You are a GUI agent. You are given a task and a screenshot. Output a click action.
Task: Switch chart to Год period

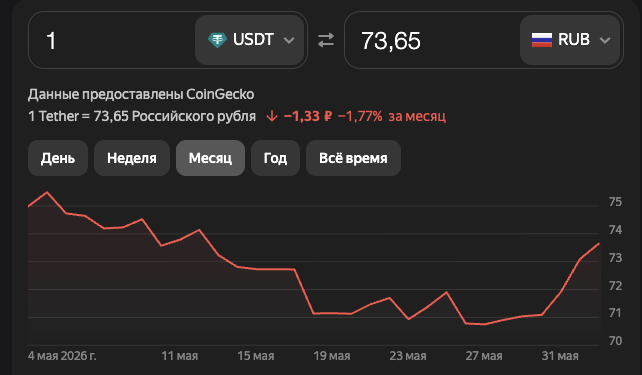point(275,158)
